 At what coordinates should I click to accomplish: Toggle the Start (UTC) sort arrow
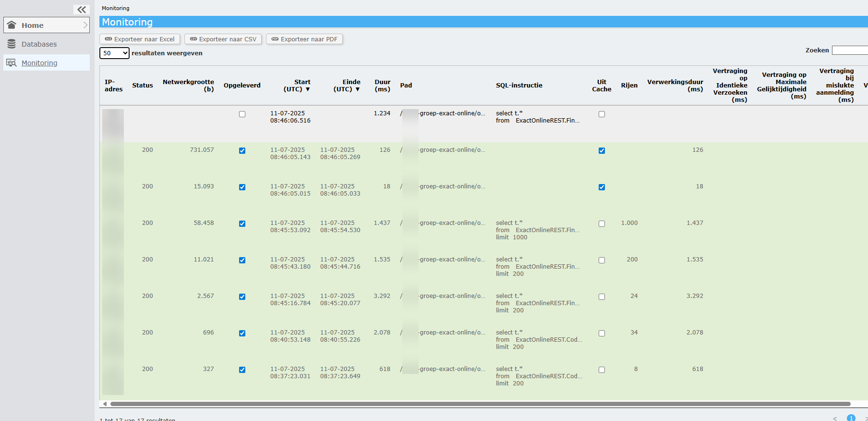[308, 89]
